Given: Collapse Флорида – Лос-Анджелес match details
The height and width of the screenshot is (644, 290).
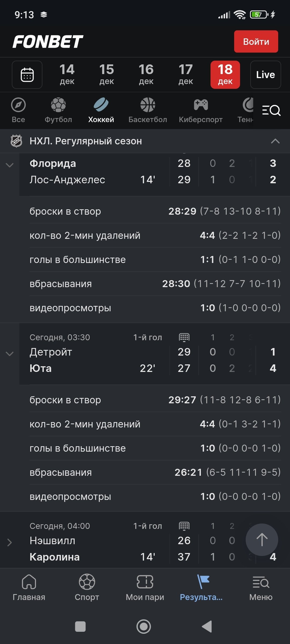Looking at the screenshot, I should point(10,165).
